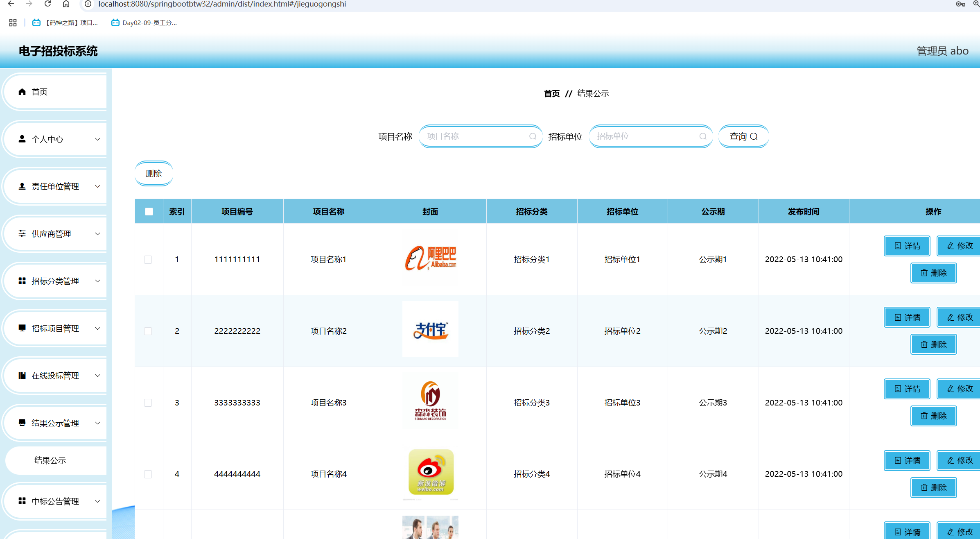The image size is (980, 539).
Task: Click the person icon beside 个人中心
Action: [22, 139]
